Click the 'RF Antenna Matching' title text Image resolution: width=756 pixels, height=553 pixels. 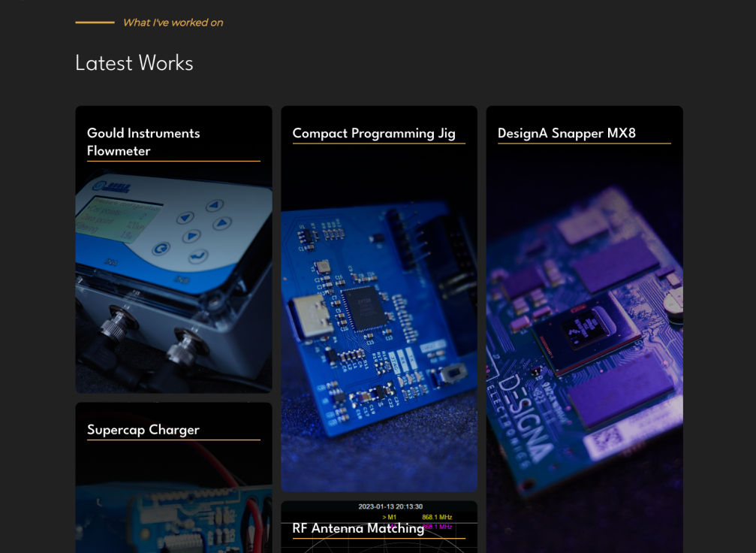point(358,528)
